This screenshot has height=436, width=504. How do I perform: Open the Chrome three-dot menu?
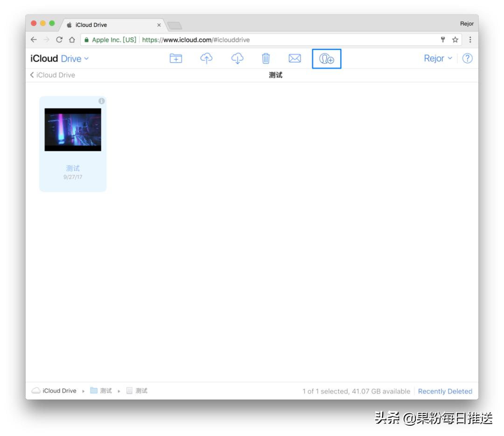click(x=469, y=40)
